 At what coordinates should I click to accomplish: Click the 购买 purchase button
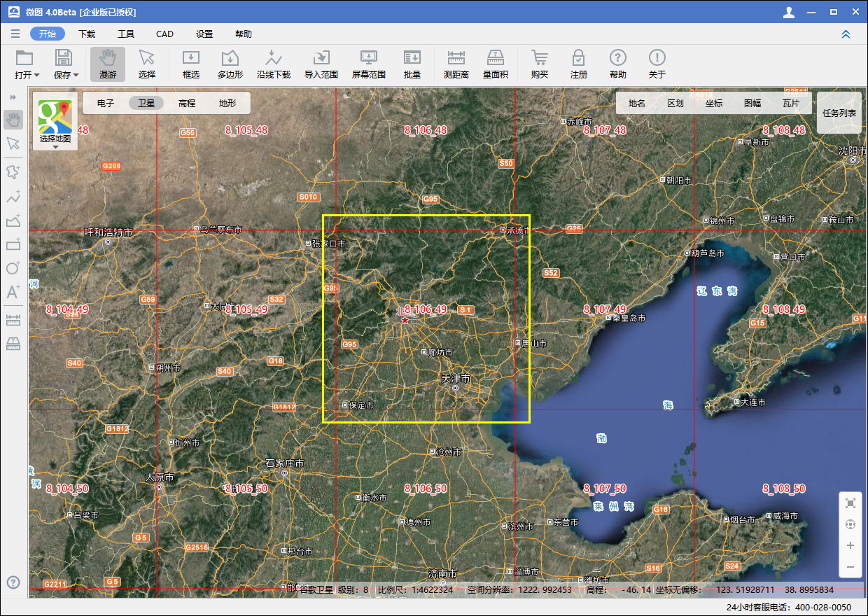539,64
